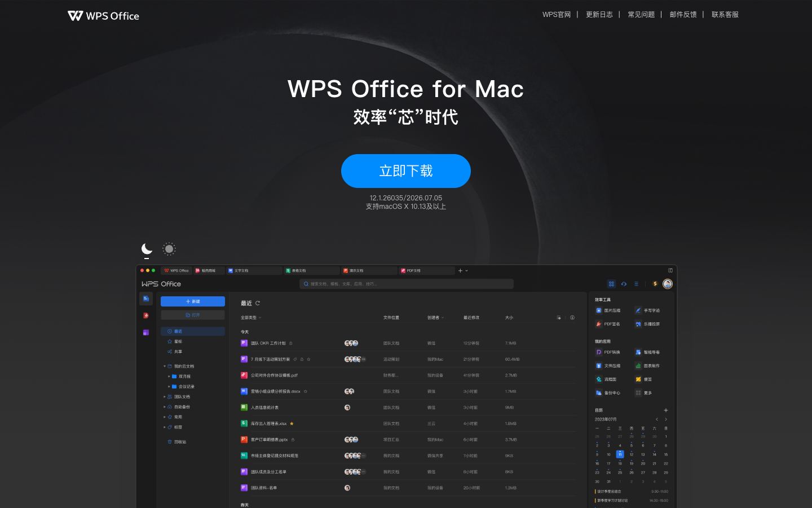Select 最近 in the sidebar
This screenshot has height=508, width=812.
coord(193,331)
